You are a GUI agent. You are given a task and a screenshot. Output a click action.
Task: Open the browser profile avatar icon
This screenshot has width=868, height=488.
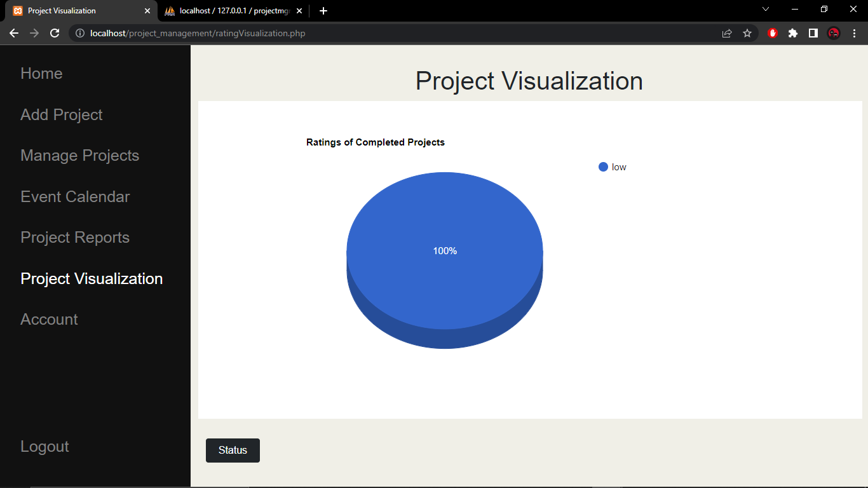click(833, 33)
